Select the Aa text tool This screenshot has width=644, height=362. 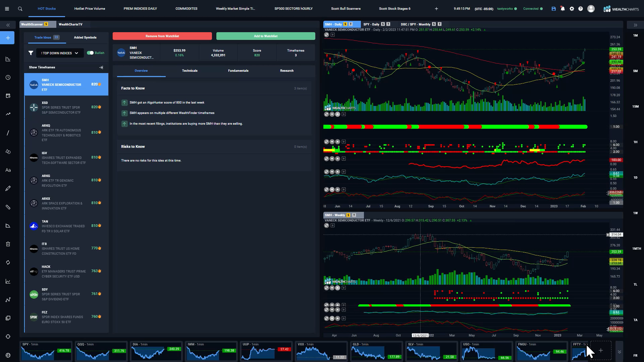click(8, 170)
